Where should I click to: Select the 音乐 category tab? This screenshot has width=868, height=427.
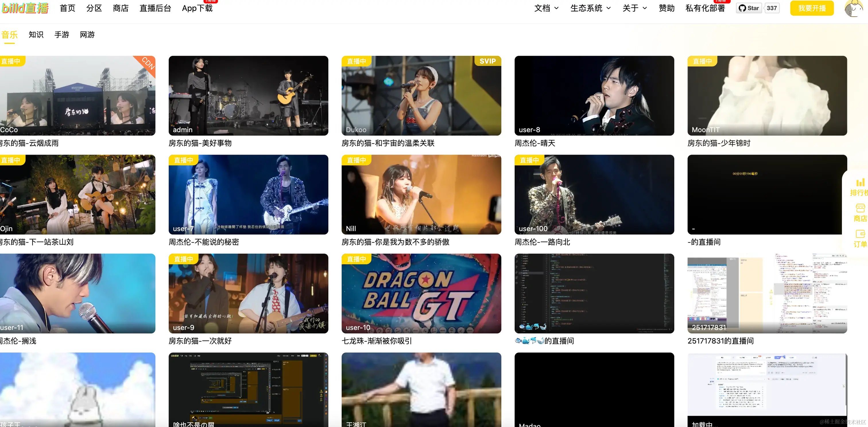(x=9, y=35)
